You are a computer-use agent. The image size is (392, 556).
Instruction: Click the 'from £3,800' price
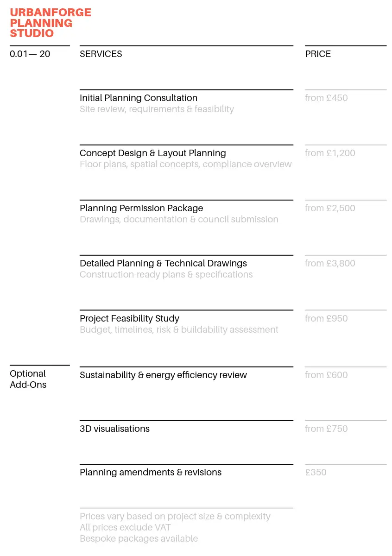(x=330, y=264)
